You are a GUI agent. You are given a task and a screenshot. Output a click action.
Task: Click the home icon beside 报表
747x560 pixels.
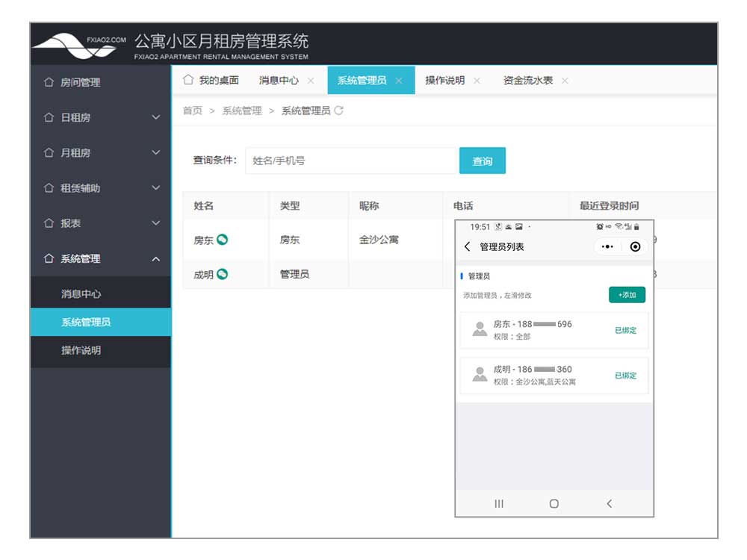[x=49, y=223]
